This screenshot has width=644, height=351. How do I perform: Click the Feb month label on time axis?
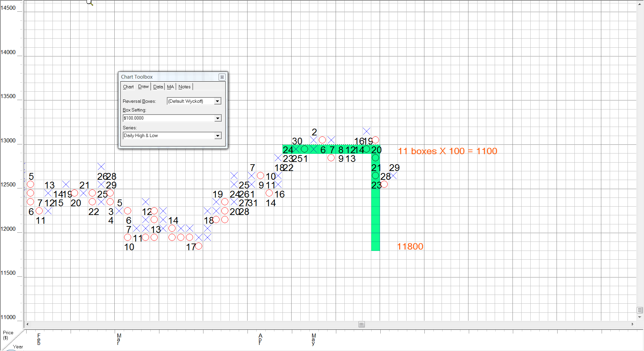pyautogui.click(x=39, y=339)
